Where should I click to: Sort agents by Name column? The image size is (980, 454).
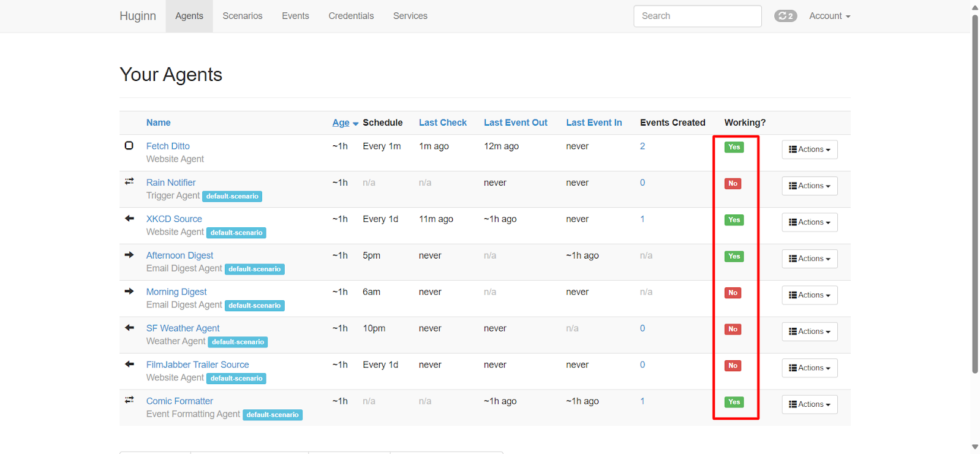[x=158, y=123]
